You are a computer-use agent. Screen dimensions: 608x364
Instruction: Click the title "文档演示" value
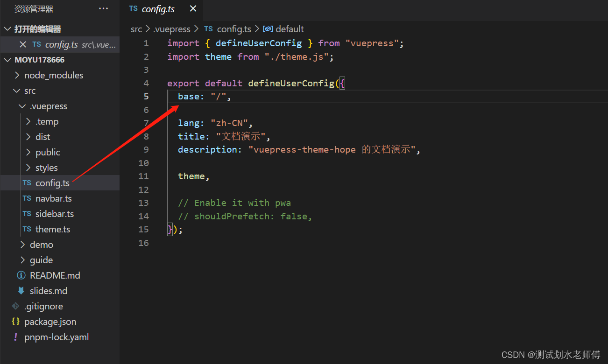(x=240, y=137)
